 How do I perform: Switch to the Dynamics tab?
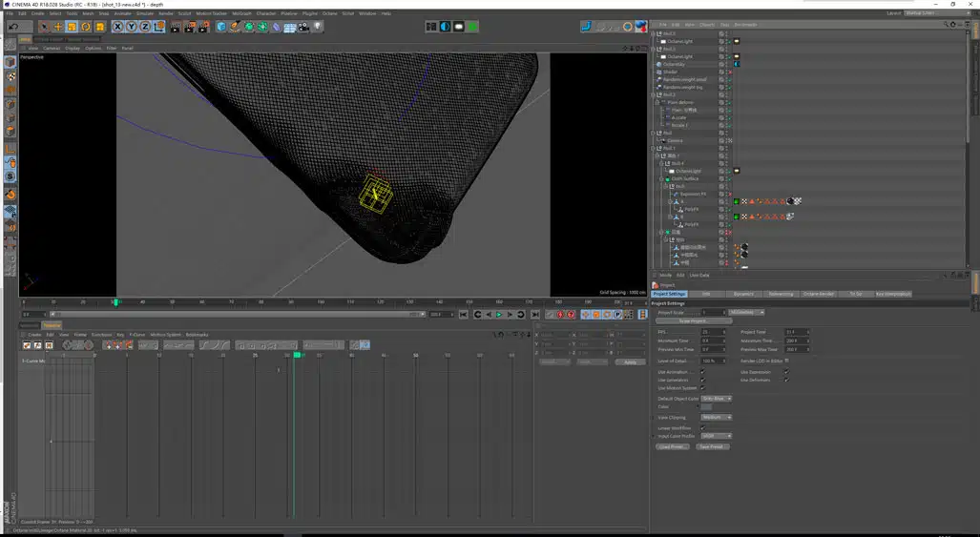pyautogui.click(x=743, y=294)
